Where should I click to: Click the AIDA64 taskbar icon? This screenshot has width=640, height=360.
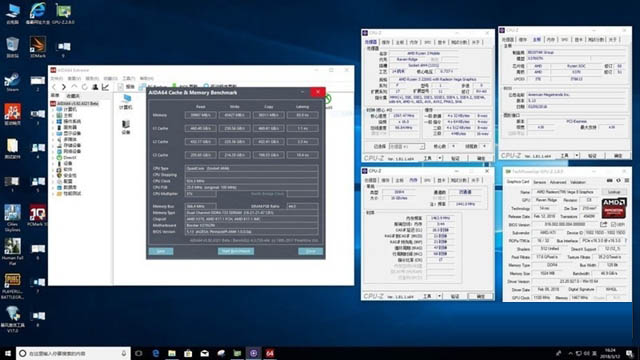point(270,353)
